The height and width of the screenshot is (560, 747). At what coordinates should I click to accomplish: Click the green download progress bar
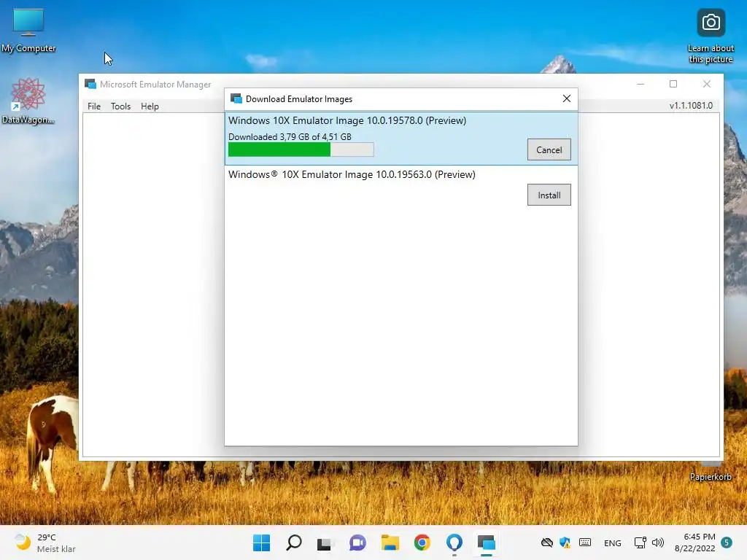click(301, 149)
